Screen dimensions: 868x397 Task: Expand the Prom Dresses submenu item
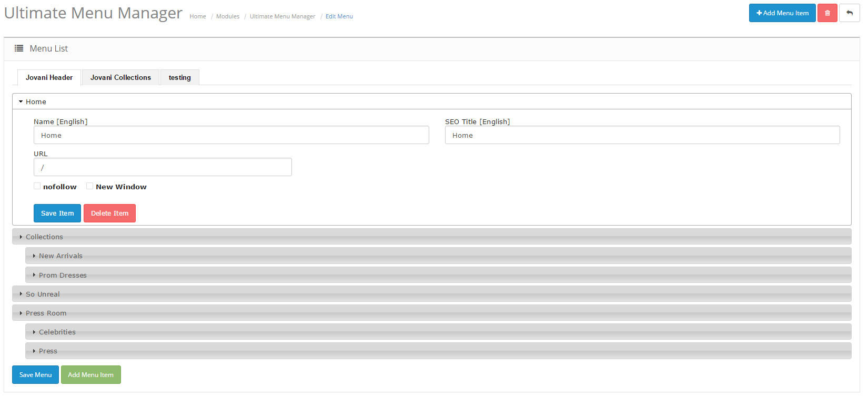(x=63, y=275)
